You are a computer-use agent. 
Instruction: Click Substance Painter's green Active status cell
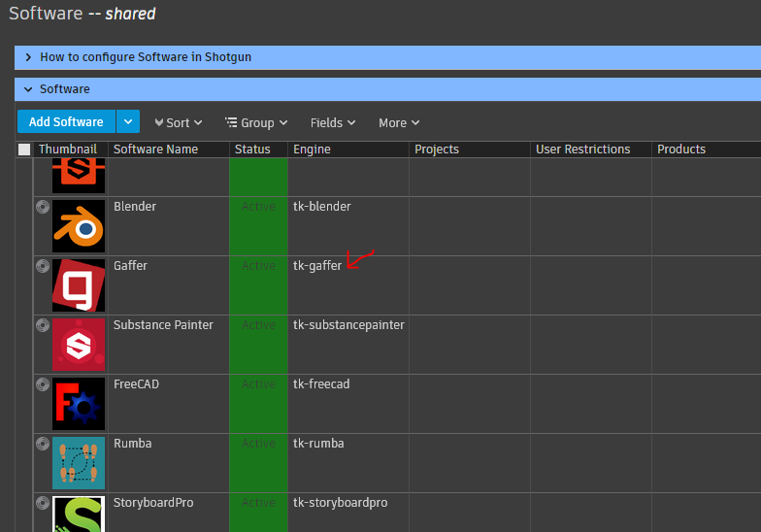point(258,345)
